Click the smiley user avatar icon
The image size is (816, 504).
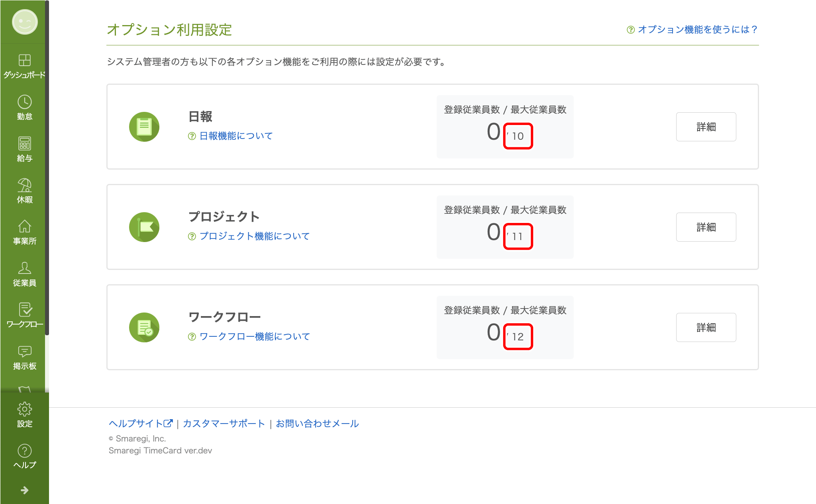point(25,22)
